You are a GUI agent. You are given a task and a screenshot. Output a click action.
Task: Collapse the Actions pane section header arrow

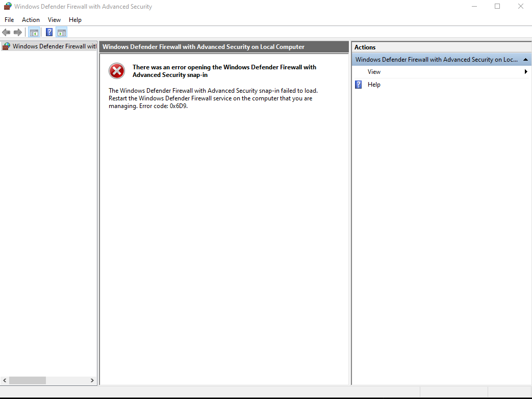click(x=525, y=59)
